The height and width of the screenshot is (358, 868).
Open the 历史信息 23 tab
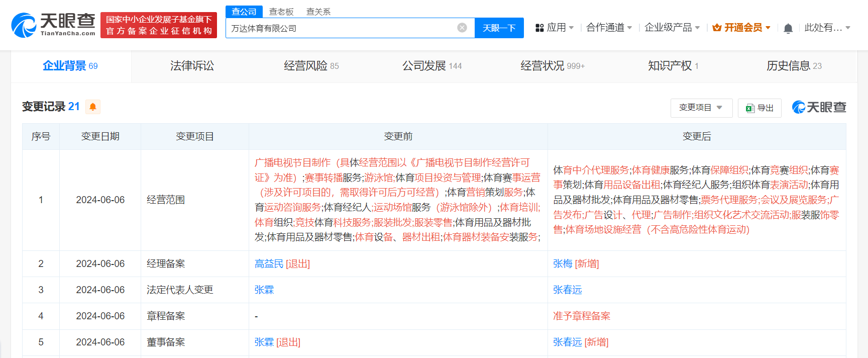794,66
